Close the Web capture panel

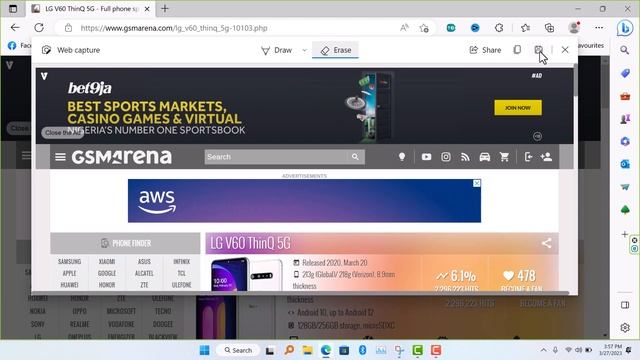coord(565,50)
